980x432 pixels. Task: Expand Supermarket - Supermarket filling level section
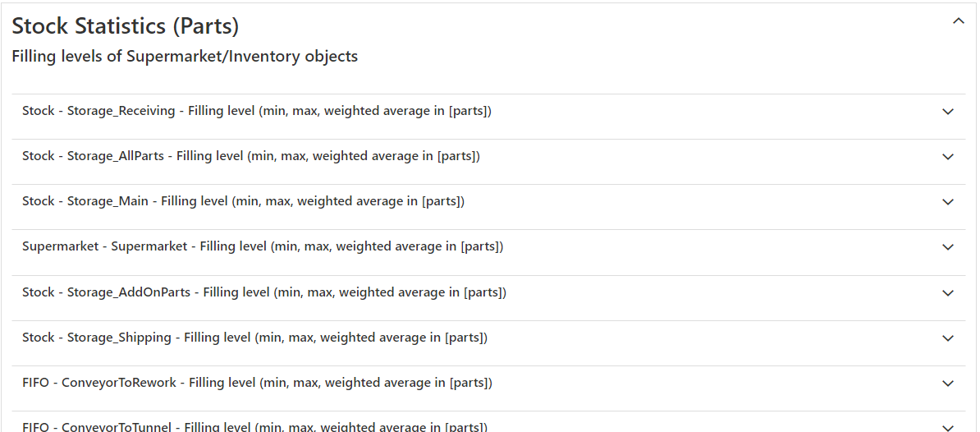263,246
